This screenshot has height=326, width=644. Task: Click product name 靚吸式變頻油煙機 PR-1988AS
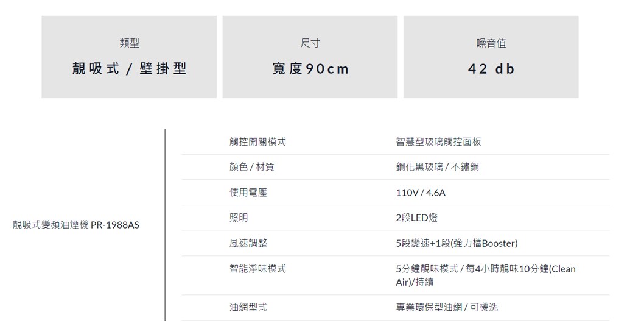click(76, 225)
